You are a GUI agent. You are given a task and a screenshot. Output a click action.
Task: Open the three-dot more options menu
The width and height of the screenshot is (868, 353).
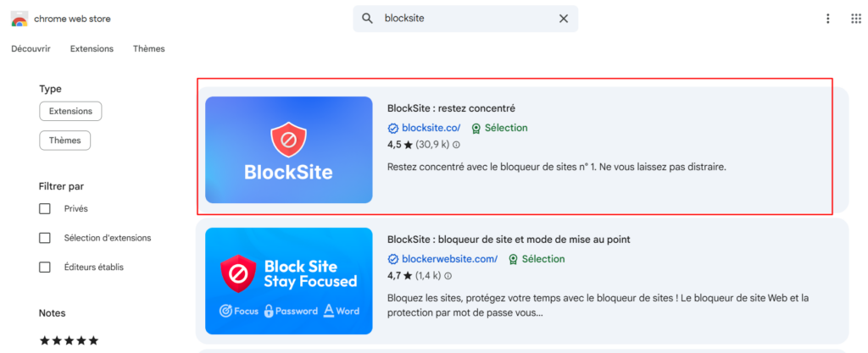pyautogui.click(x=828, y=19)
